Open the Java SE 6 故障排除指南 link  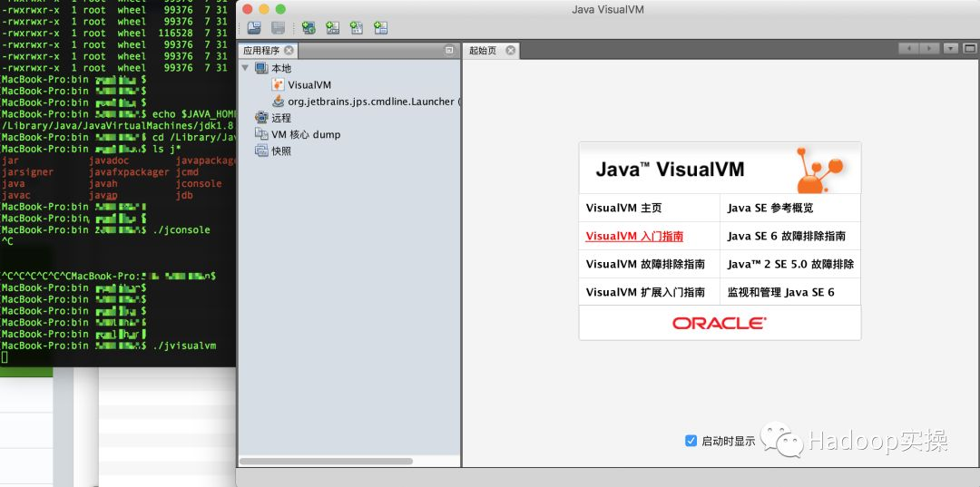pyautogui.click(x=786, y=236)
